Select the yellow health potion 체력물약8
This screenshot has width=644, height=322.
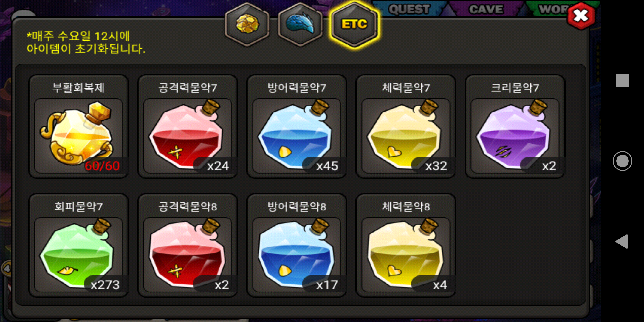coord(406,245)
